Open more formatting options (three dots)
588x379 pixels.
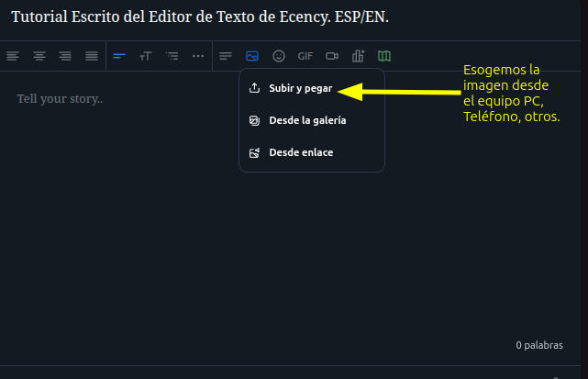[198, 56]
